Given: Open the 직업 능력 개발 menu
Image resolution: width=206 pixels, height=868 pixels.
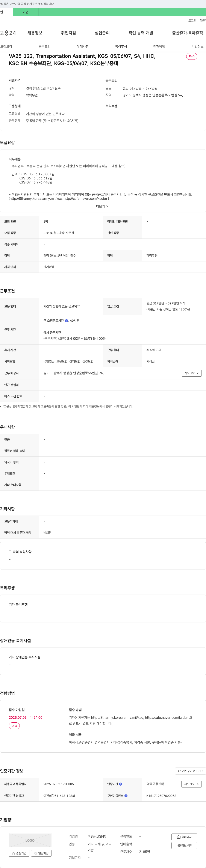Looking at the screenshot, I should tap(141, 33).
